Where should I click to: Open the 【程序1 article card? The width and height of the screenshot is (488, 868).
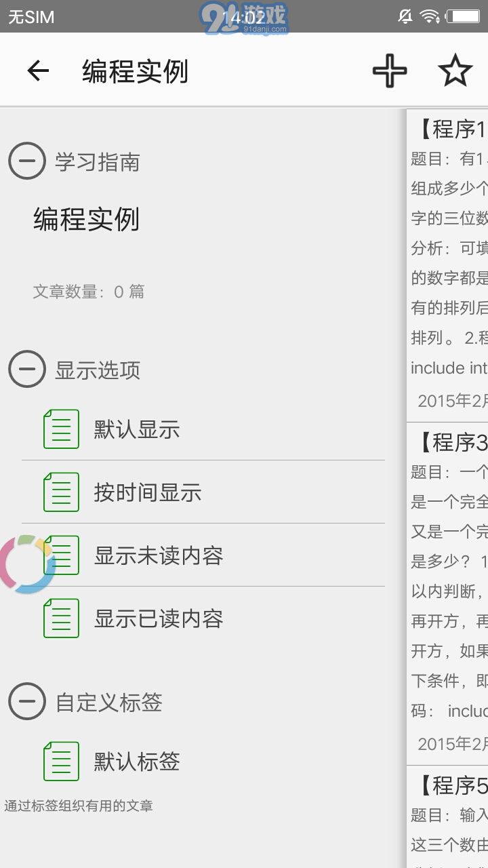(447, 265)
